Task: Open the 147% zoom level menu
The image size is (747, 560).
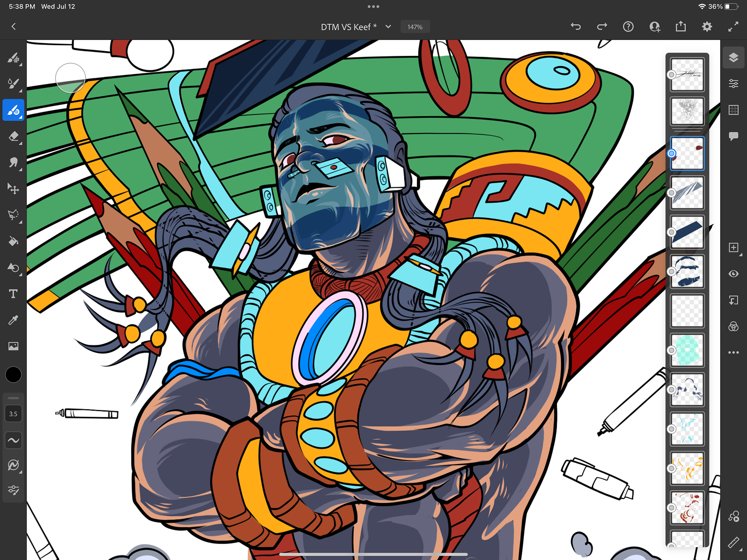Action: [415, 27]
